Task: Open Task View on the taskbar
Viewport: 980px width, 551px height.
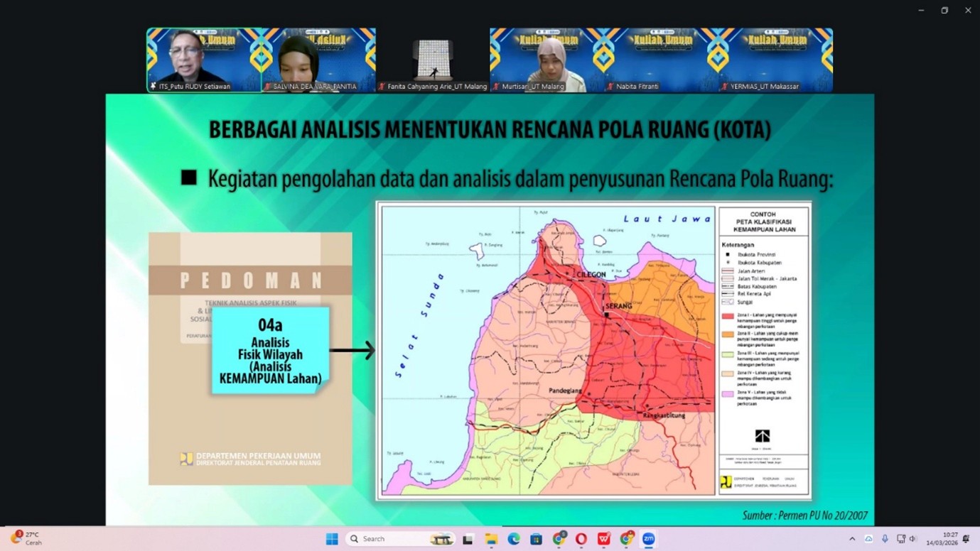Action: pyautogui.click(x=468, y=539)
